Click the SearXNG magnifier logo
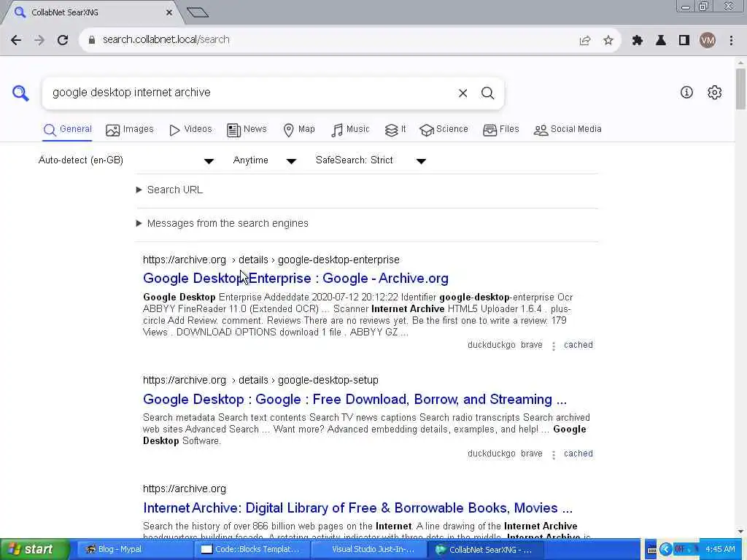 coord(20,93)
